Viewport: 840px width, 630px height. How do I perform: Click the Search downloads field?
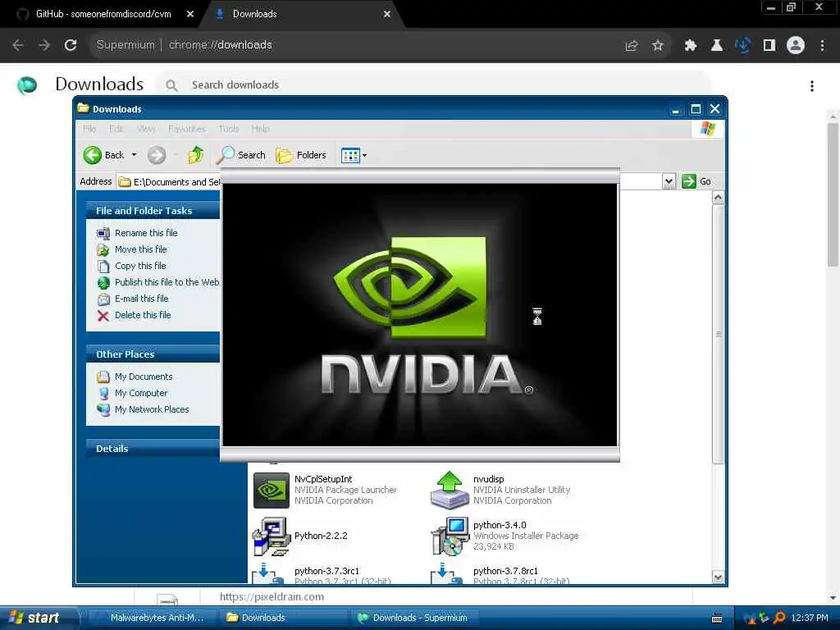[434, 84]
